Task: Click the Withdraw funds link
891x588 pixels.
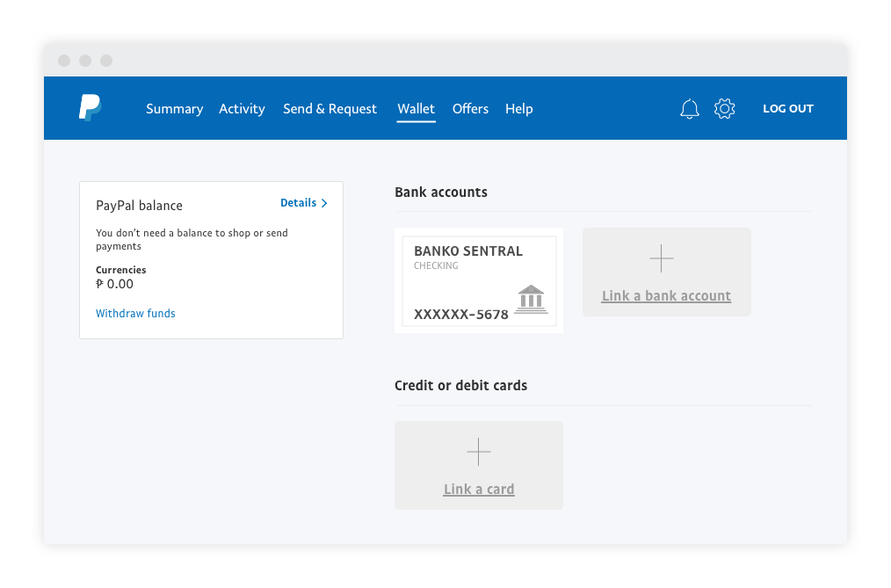Action: coord(135,314)
